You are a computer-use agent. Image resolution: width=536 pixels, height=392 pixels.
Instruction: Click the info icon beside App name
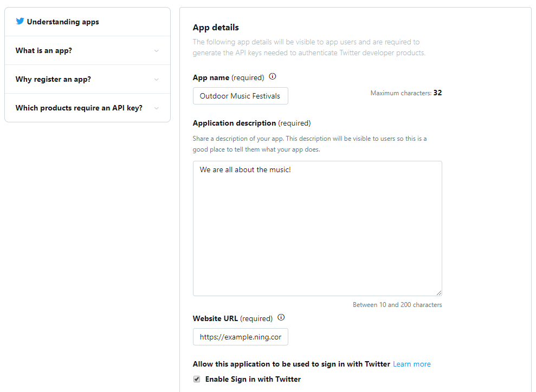point(273,76)
